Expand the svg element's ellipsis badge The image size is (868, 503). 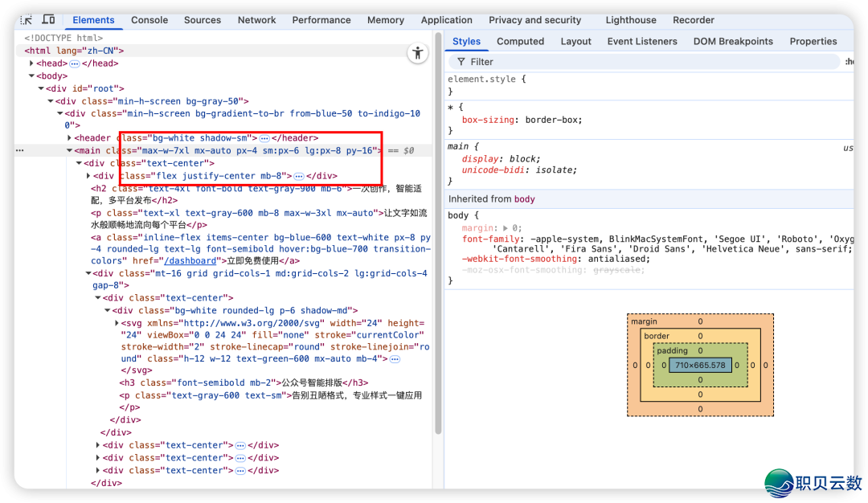coord(395,359)
